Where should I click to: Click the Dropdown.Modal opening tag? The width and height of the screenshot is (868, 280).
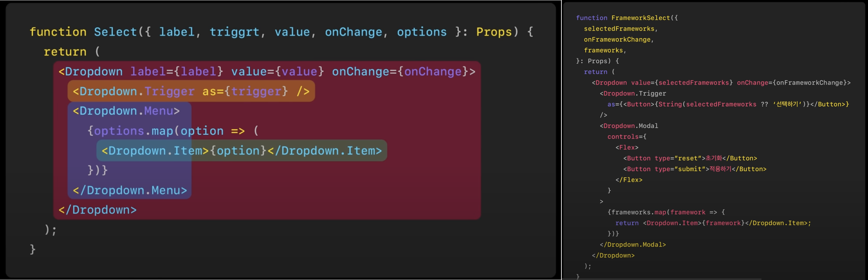629,126
